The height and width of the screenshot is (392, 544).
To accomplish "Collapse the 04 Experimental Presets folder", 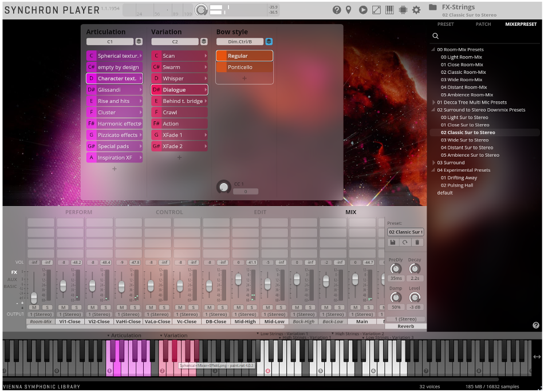I will coord(433,170).
